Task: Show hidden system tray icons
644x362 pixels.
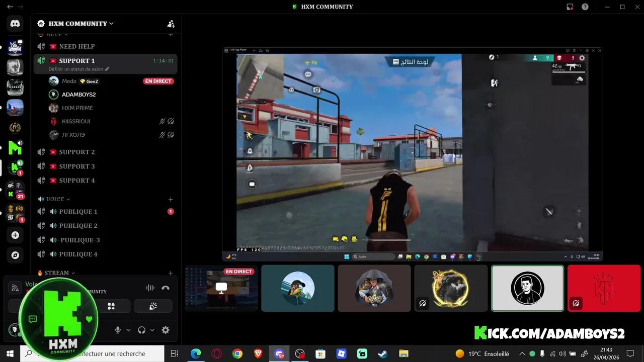Action: pos(522,354)
